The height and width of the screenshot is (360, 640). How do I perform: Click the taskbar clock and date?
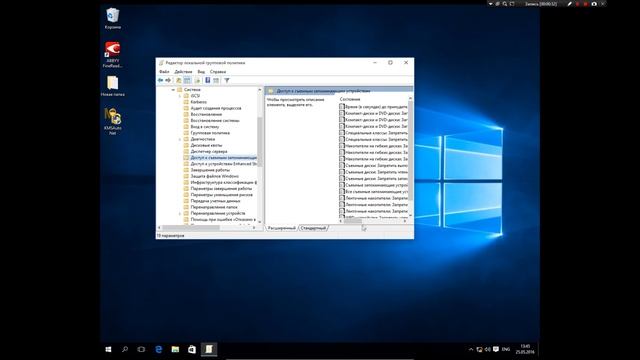coord(525,349)
